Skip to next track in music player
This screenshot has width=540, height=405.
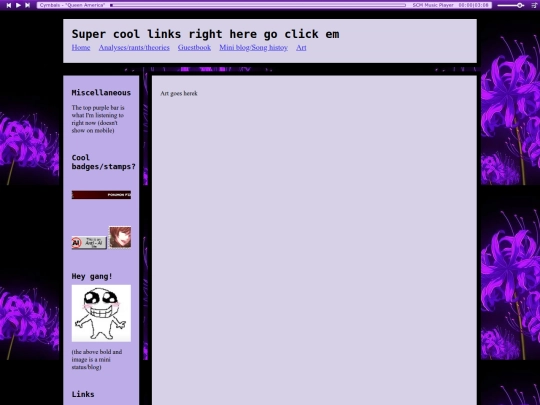pyautogui.click(x=28, y=5)
